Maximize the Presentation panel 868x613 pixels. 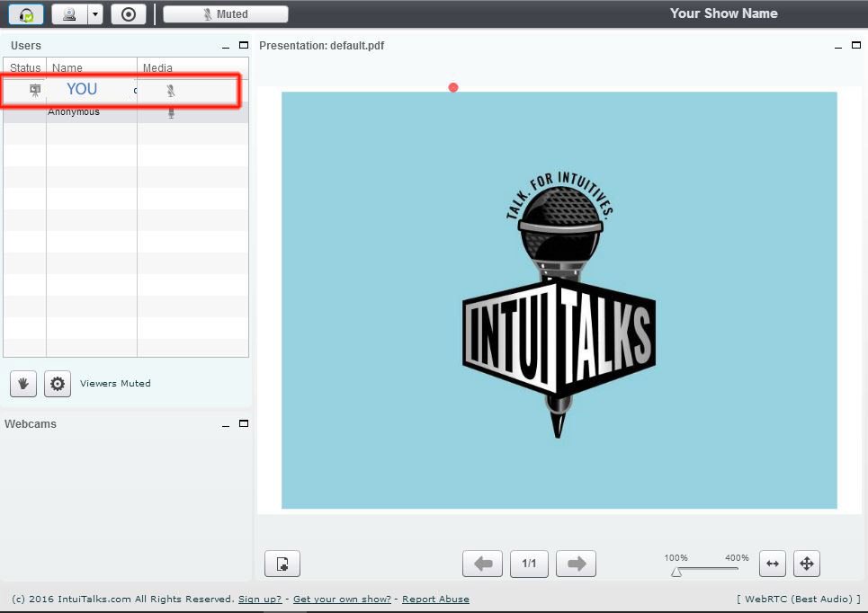856,45
